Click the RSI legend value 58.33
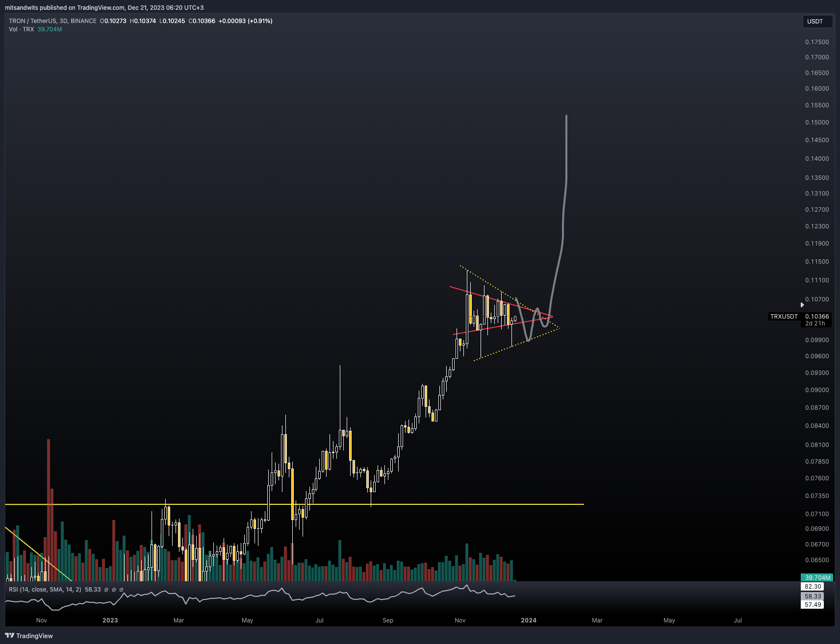 point(93,590)
